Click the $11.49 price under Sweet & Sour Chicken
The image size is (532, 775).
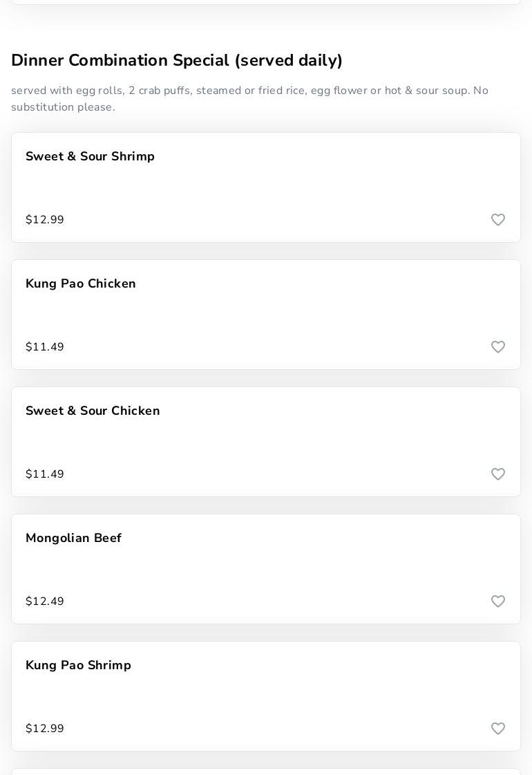coord(45,474)
